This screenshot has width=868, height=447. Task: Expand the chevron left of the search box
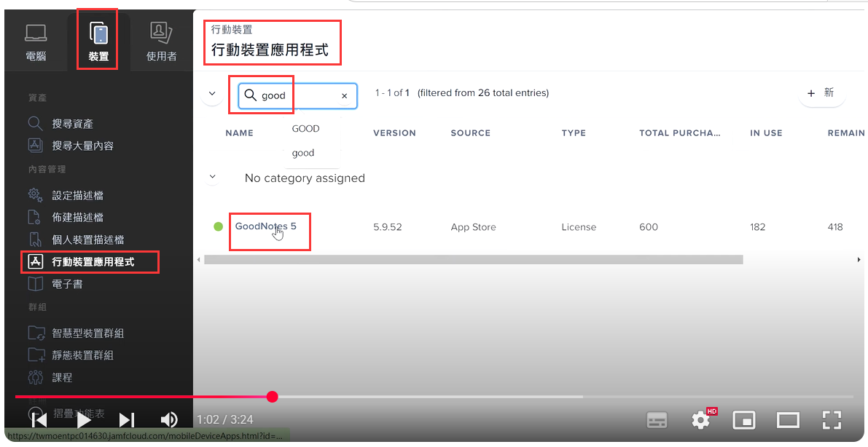pos(212,93)
